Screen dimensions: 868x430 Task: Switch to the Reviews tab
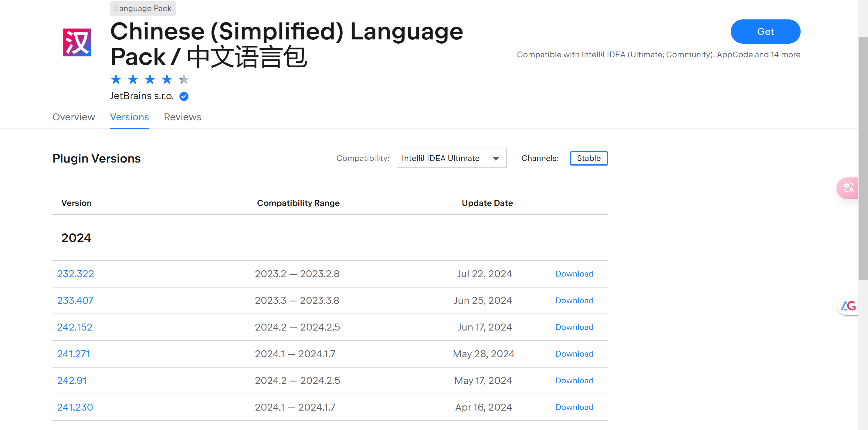pyautogui.click(x=182, y=117)
